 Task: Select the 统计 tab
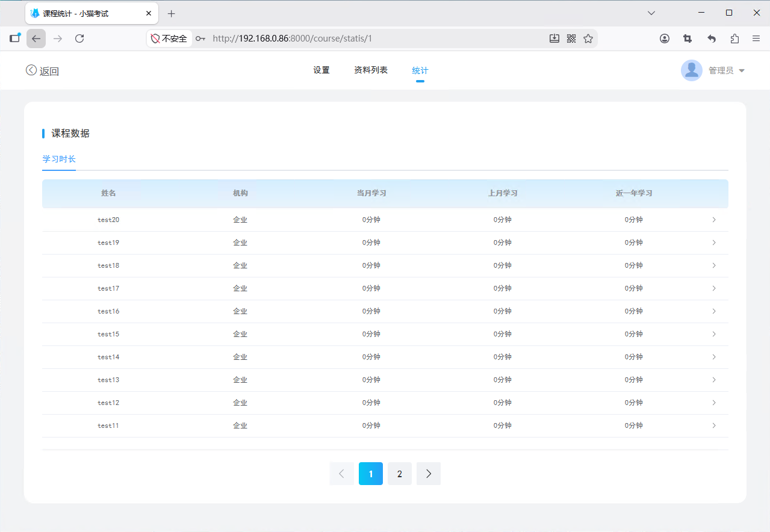(x=420, y=71)
